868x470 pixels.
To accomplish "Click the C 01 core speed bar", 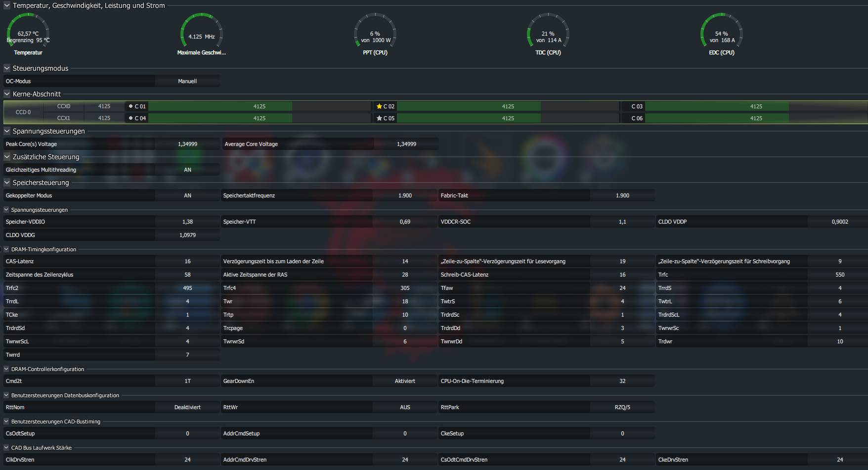I will 260,106.
